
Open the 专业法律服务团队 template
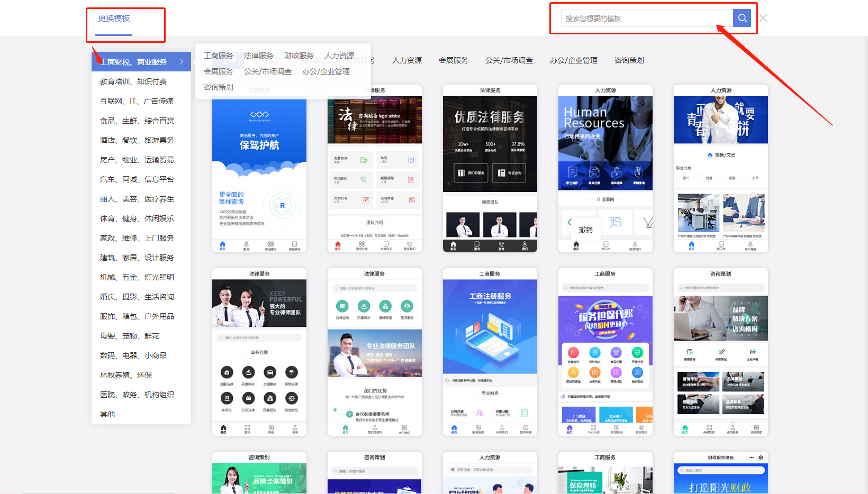click(x=375, y=352)
